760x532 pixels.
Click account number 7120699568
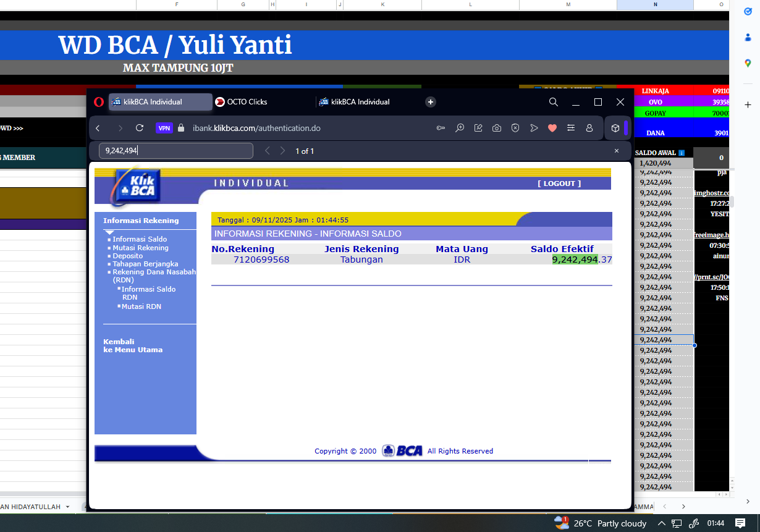261,260
